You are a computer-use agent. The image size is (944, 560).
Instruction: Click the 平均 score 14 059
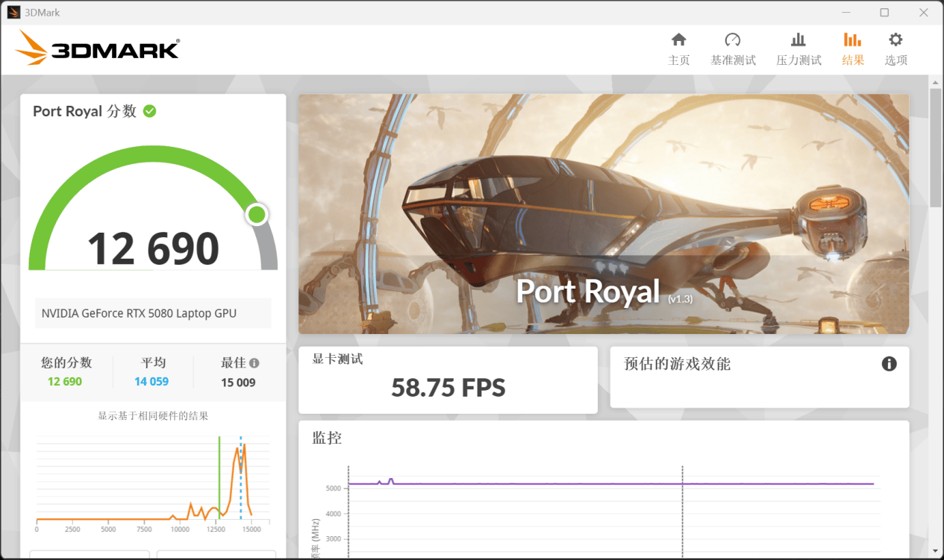point(151,381)
